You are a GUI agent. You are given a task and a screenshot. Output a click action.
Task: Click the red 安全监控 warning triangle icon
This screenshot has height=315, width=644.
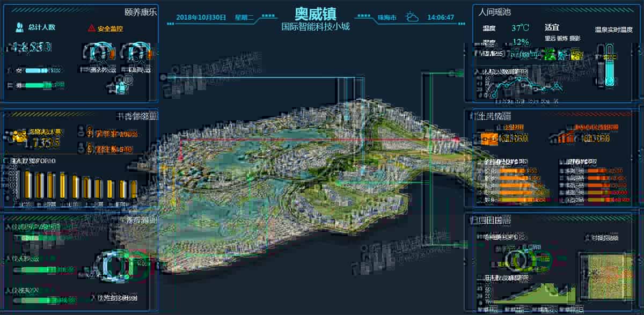[x=91, y=28]
